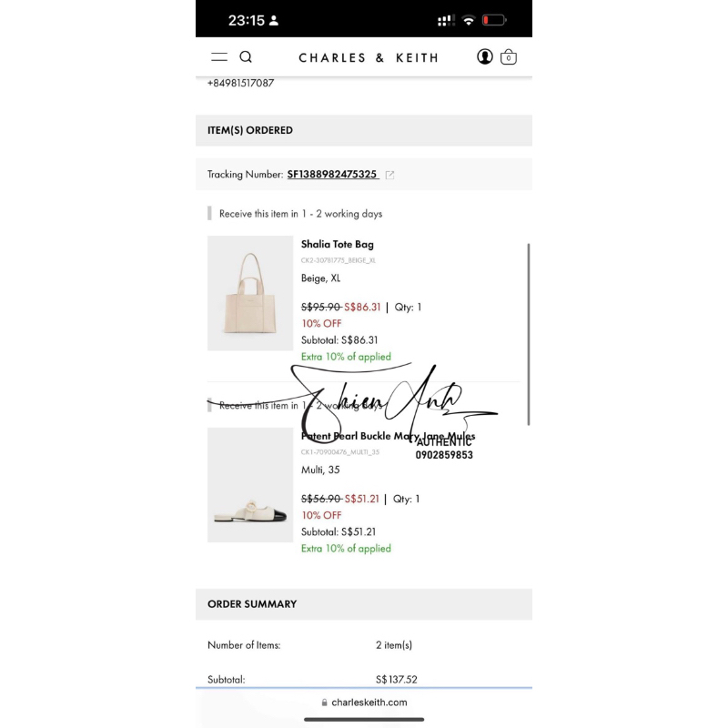The image size is (728, 728).
Task: Tap the cellular signal bars icon
Action: pyautogui.click(x=446, y=18)
